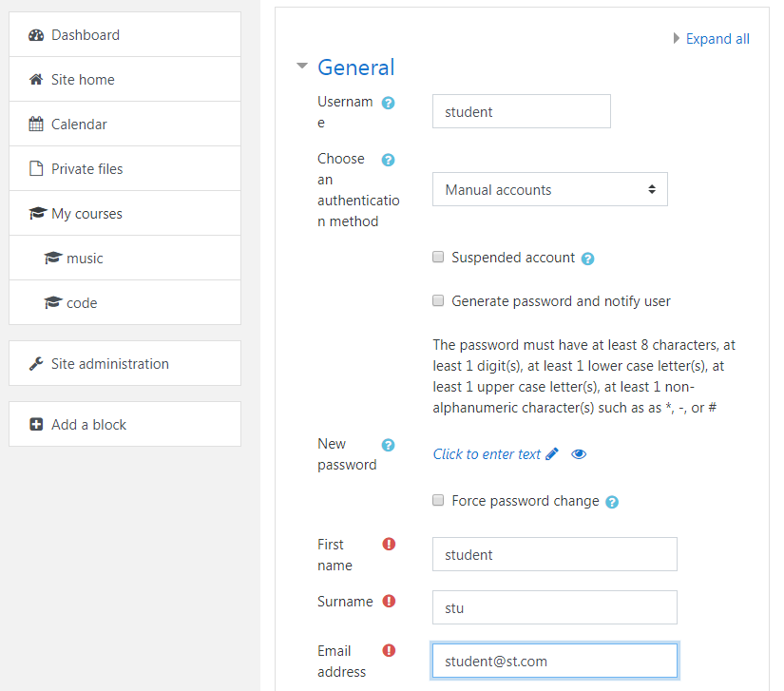Open the Dashboard globe icon
This screenshot has width=784, height=691.
click(x=35, y=33)
